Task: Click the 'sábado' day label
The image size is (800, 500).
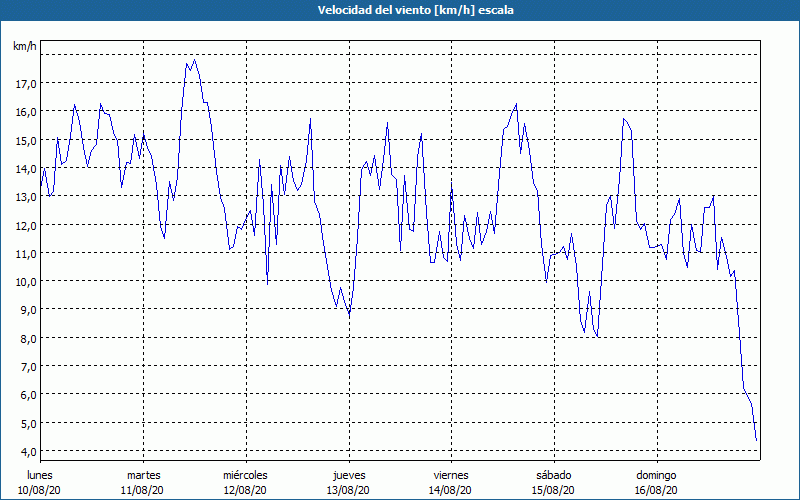Action: (554, 475)
